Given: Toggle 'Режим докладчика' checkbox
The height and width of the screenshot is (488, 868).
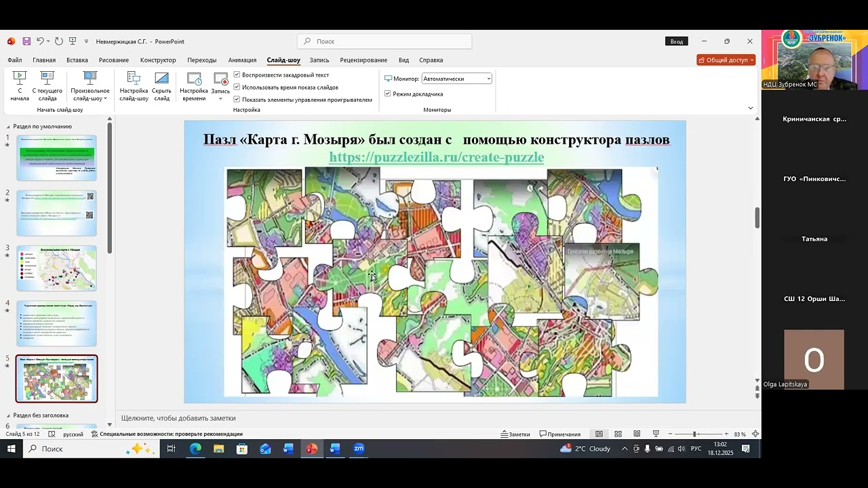Looking at the screenshot, I should click(387, 94).
